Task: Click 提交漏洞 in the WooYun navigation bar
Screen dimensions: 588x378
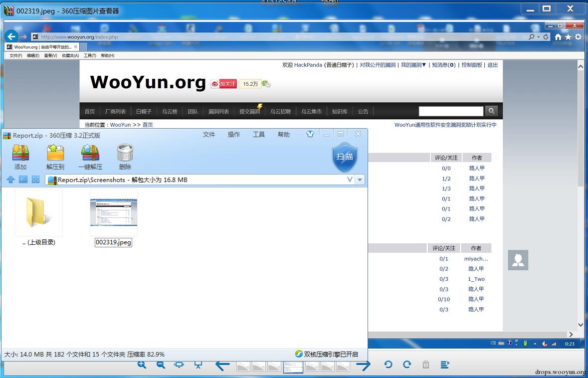Action: pyautogui.click(x=250, y=111)
